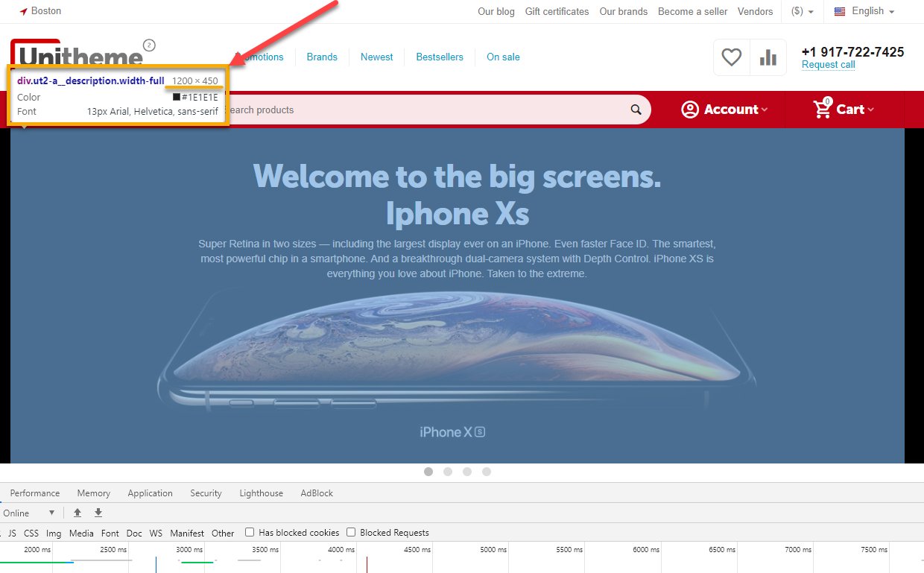Click the #1E1E1E color swatch in tooltip
The height and width of the screenshot is (573, 924).
click(177, 97)
